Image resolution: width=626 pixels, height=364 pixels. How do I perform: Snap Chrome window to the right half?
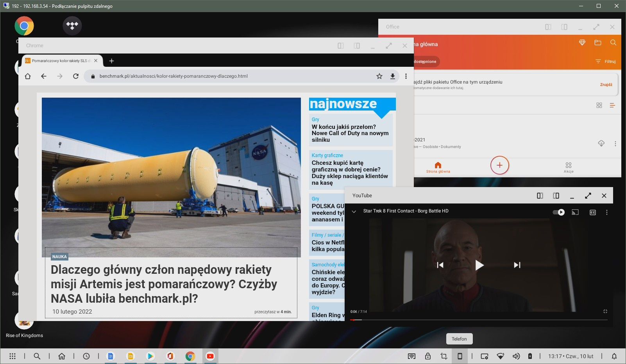coord(357,46)
